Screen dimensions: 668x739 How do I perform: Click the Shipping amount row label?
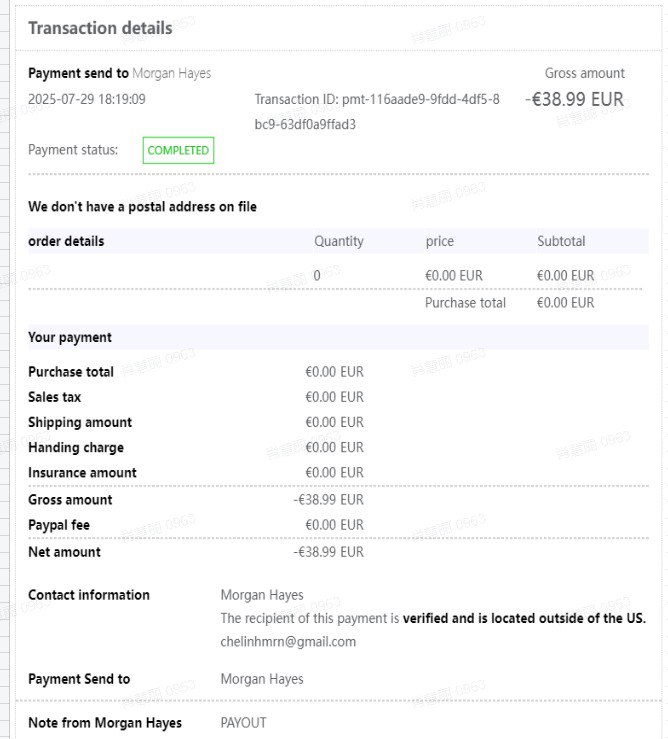point(80,422)
